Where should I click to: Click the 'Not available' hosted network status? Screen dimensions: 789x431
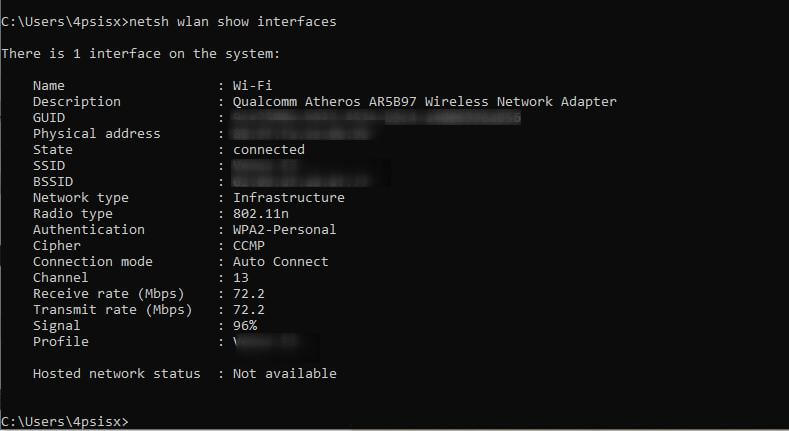pos(284,374)
